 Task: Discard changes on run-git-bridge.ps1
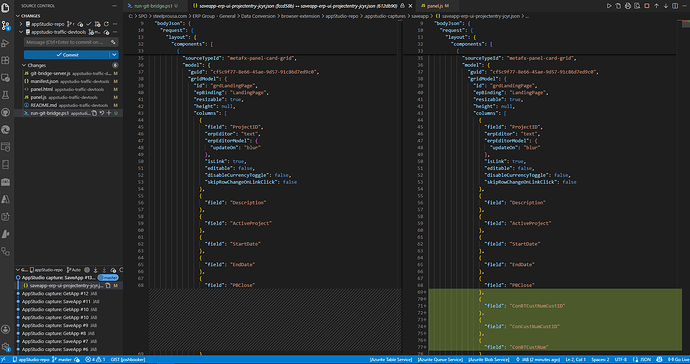click(102, 113)
